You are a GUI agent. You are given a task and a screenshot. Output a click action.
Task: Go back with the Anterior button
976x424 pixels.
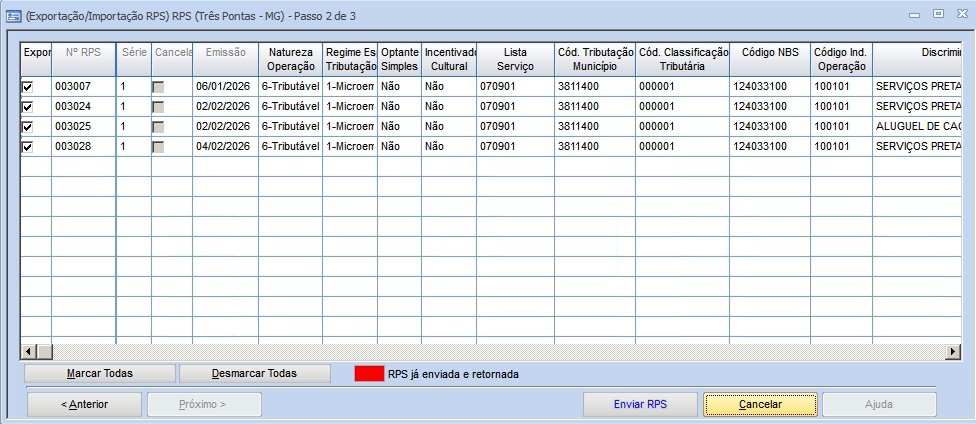click(x=85, y=405)
